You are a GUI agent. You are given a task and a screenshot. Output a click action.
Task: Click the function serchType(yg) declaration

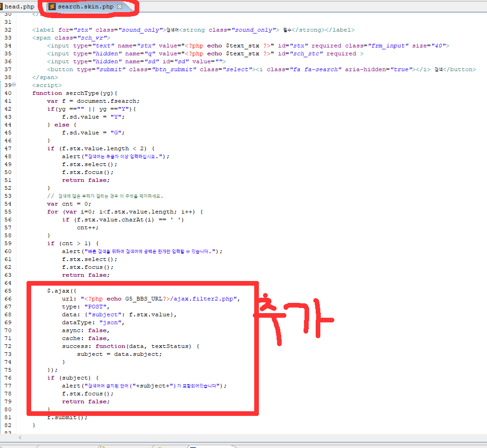[x=75, y=93]
